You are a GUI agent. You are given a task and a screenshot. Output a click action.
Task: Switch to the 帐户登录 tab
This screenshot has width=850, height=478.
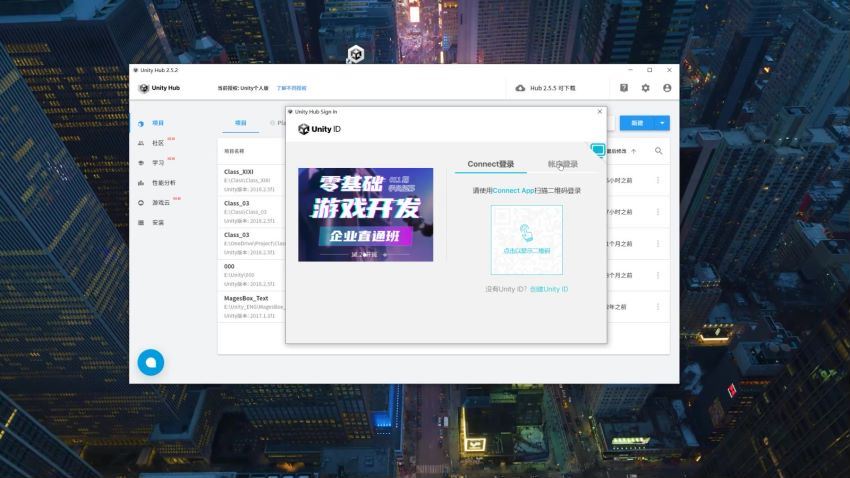[562, 164]
